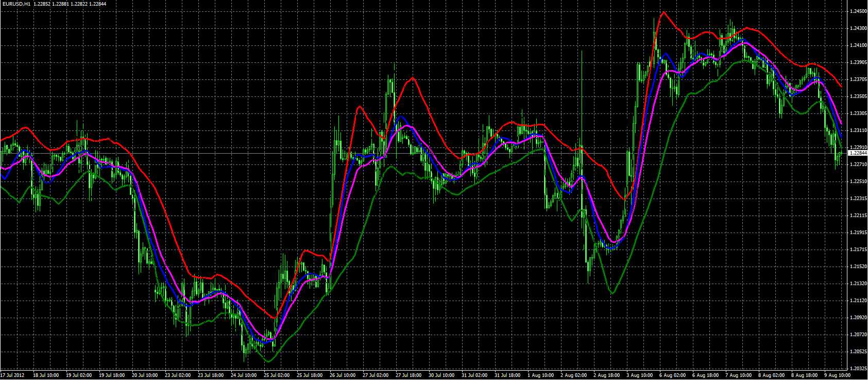The image size is (868, 380).
Task: Select the 27 Jul 02:00 time label
Action: click(376, 375)
